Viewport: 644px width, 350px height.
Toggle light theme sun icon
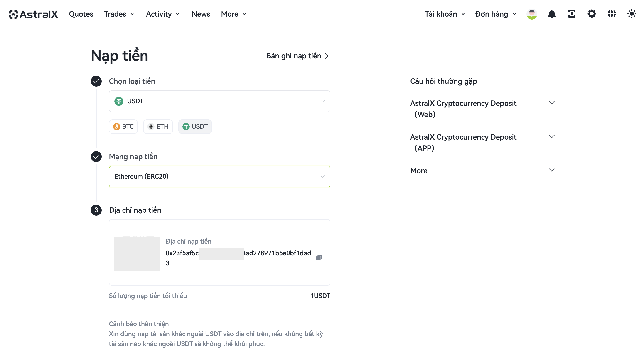[632, 14]
